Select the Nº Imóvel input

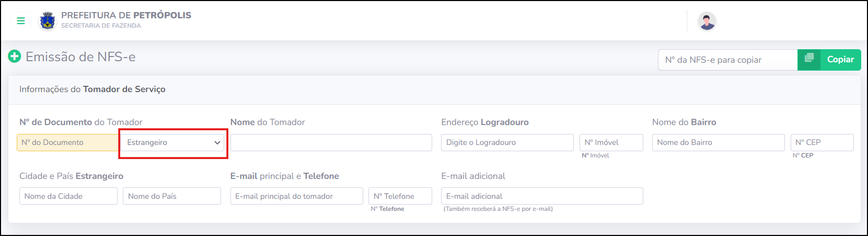tap(611, 142)
